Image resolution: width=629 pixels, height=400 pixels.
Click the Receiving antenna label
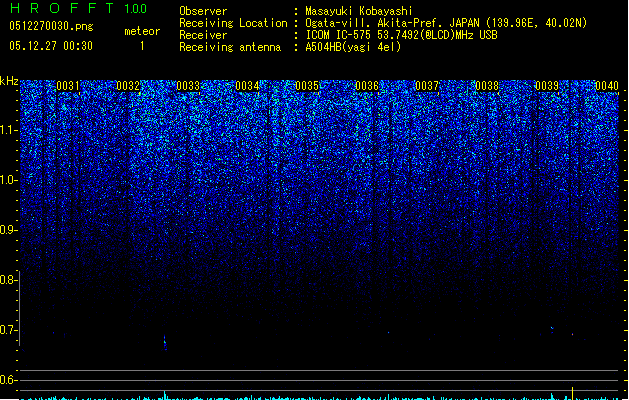(230, 47)
